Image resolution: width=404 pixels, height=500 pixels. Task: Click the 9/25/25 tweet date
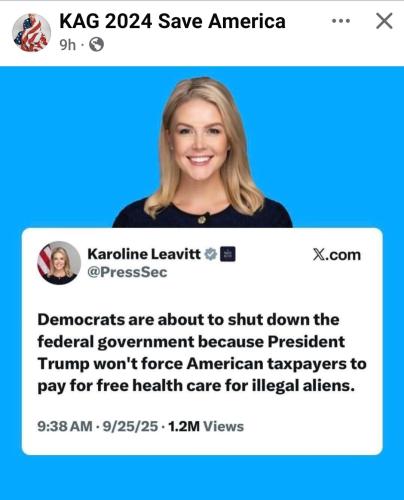pyautogui.click(x=130, y=426)
